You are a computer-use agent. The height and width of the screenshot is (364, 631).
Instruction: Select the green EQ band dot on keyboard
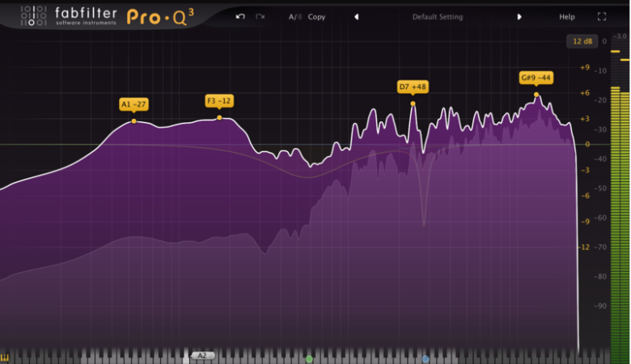[x=309, y=359]
